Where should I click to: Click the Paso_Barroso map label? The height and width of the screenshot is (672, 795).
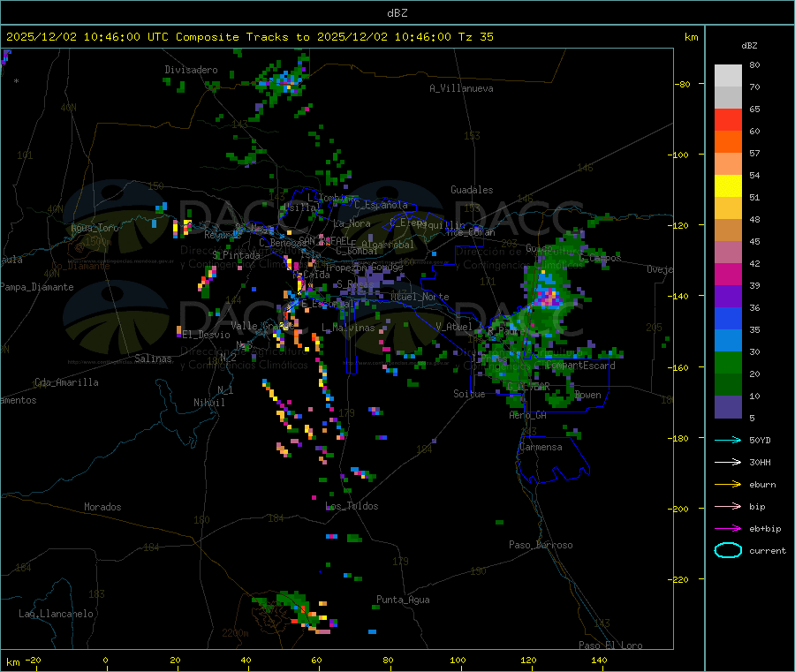541,545
